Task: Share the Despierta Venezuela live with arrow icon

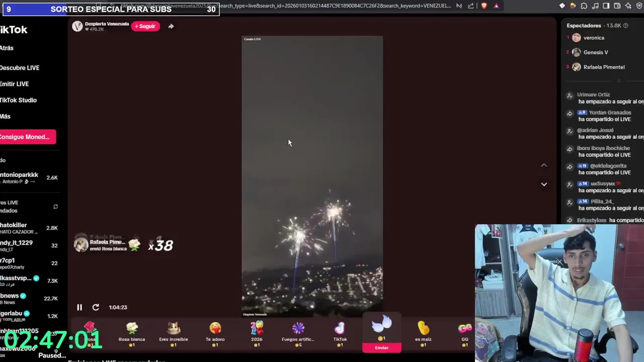Action: 171,26
